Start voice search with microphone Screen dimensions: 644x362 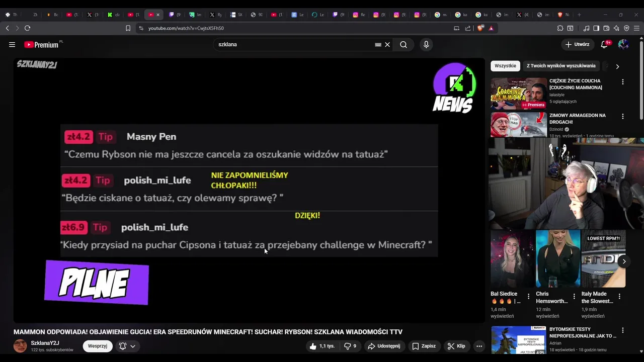point(426,45)
